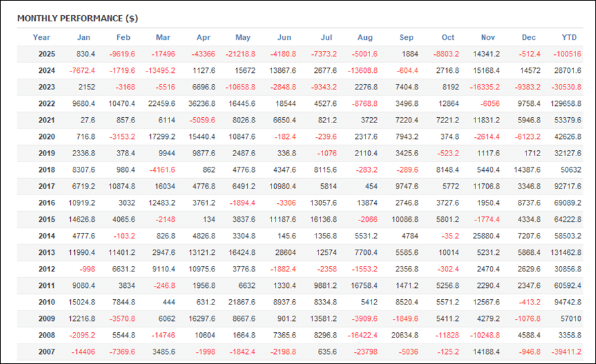Viewport: 596px width, 364px height.
Task: Click the Monthly Performance ($) title
Action: tap(77, 18)
